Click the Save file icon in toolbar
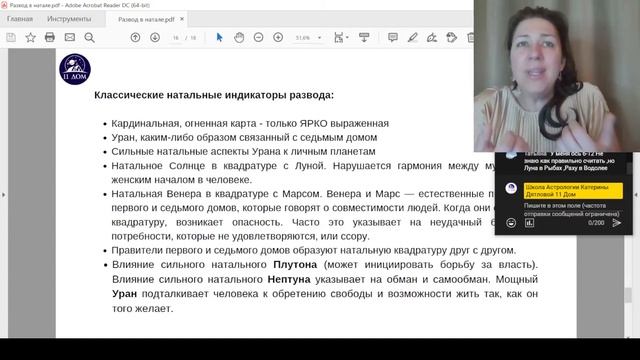This screenshot has width=640, height=360. (11, 38)
